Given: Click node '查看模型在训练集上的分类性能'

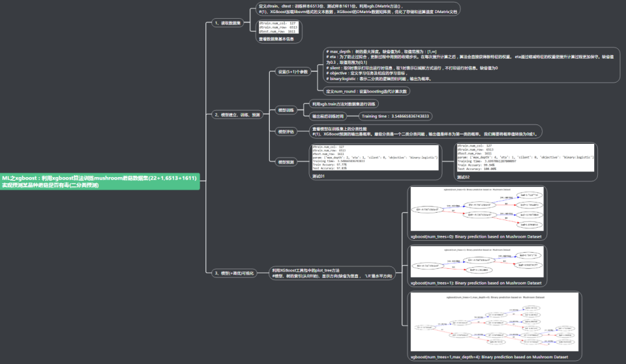Looking at the screenshot, I should point(426,131).
